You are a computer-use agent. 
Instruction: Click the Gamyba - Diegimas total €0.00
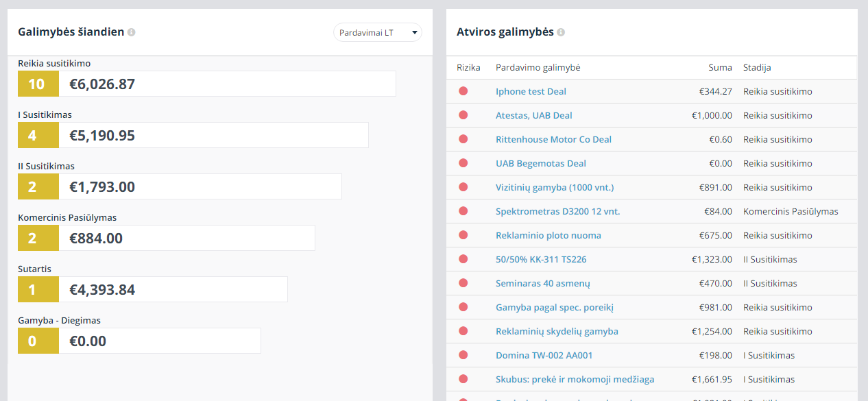point(88,341)
